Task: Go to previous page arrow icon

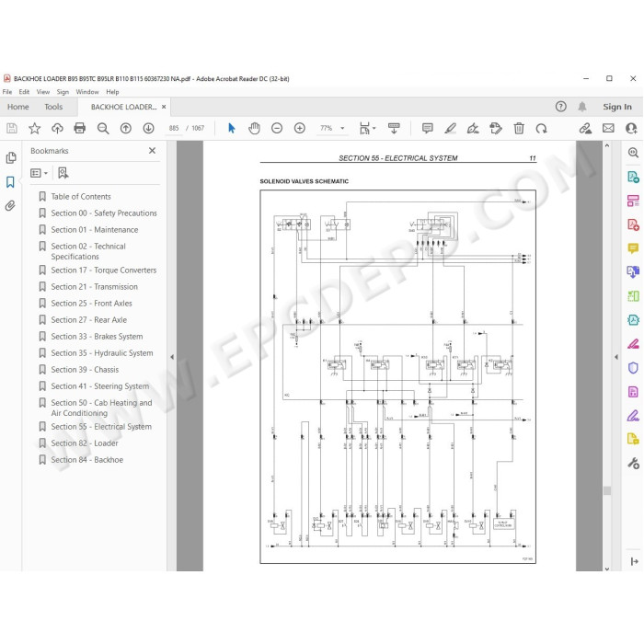Action: (126, 129)
